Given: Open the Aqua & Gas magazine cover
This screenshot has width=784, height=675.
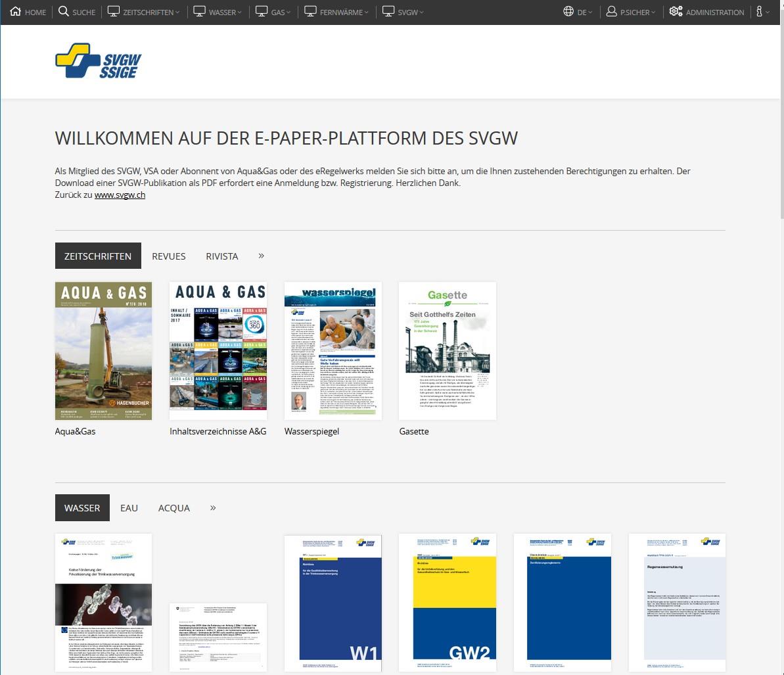Looking at the screenshot, I should [103, 351].
